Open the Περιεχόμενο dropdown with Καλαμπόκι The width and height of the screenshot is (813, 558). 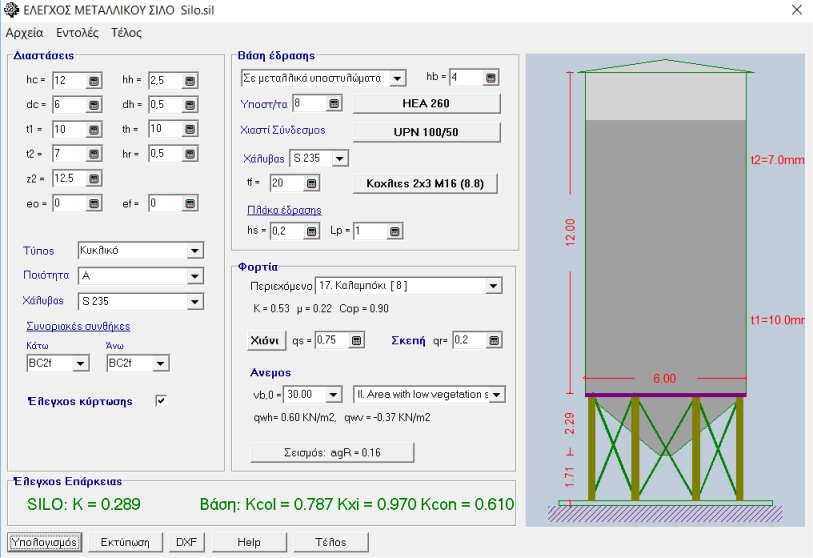click(493, 286)
